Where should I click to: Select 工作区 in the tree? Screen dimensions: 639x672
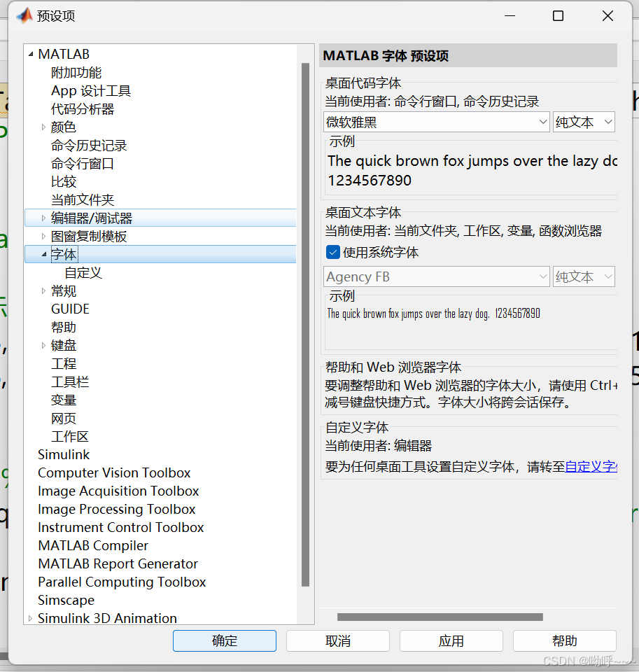pos(70,437)
